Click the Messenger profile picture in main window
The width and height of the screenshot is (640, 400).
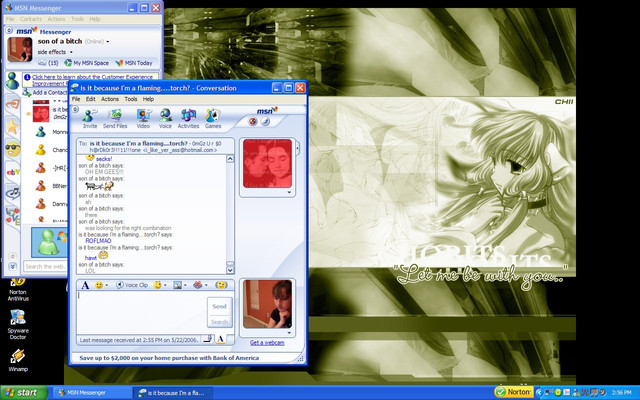[20, 49]
